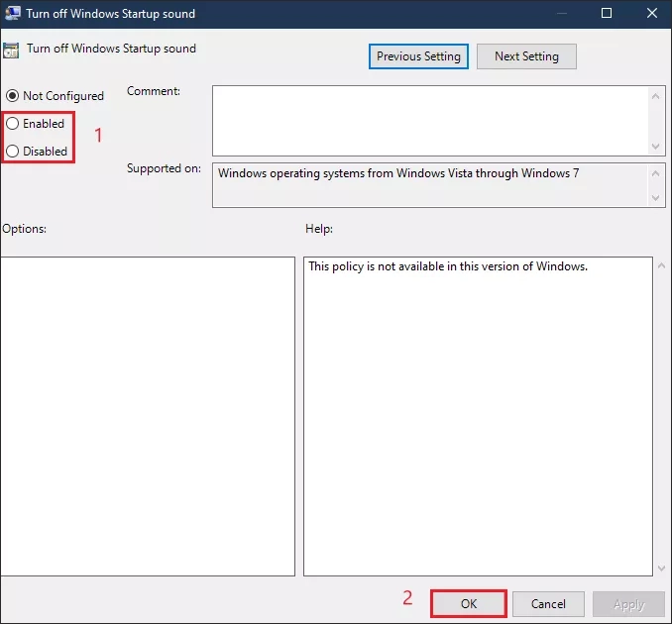The image size is (672, 624).
Task: Click the Help pane scroll down arrow
Action: click(661, 569)
